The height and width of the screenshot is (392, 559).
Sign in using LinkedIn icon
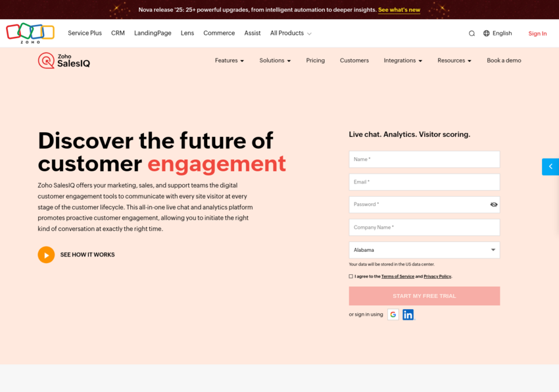[408, 314]
